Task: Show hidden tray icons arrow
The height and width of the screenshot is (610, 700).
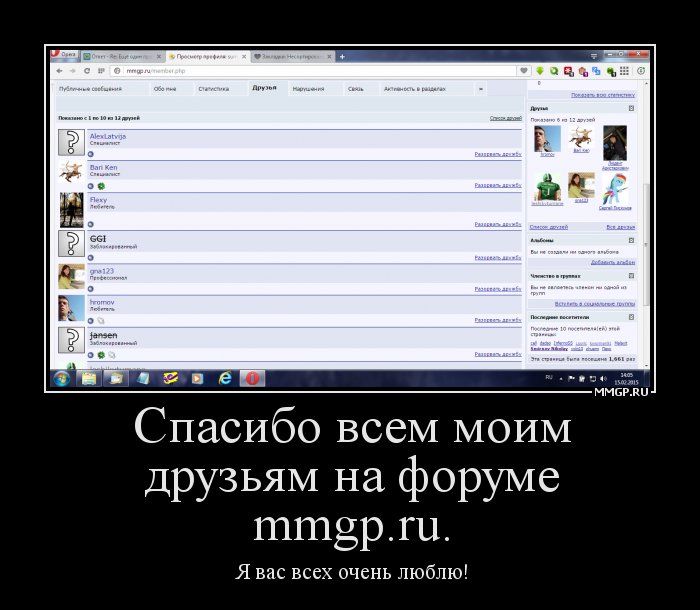Action: pyautogui.click(x=561, y=379)
